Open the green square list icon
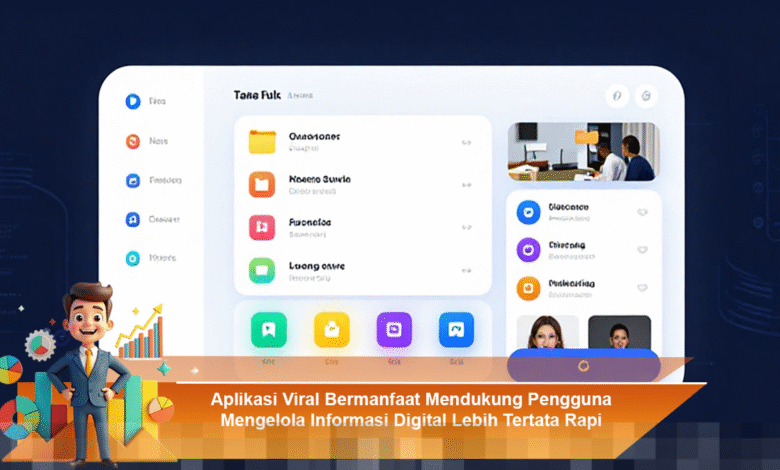Screen dimensions: 780x470 coord(262,270)
